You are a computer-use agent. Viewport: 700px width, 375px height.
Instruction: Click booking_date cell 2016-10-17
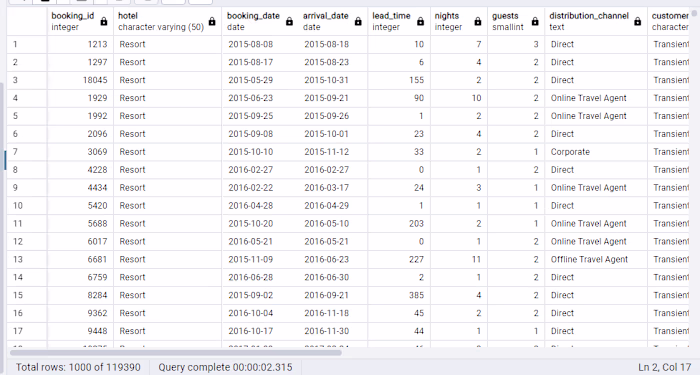pos(260,331)
